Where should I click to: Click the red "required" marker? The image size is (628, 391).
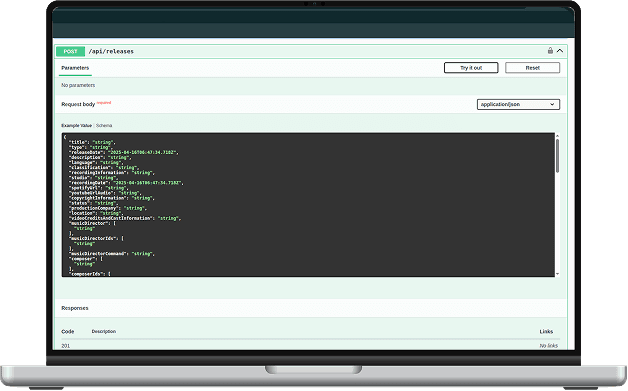104,103
